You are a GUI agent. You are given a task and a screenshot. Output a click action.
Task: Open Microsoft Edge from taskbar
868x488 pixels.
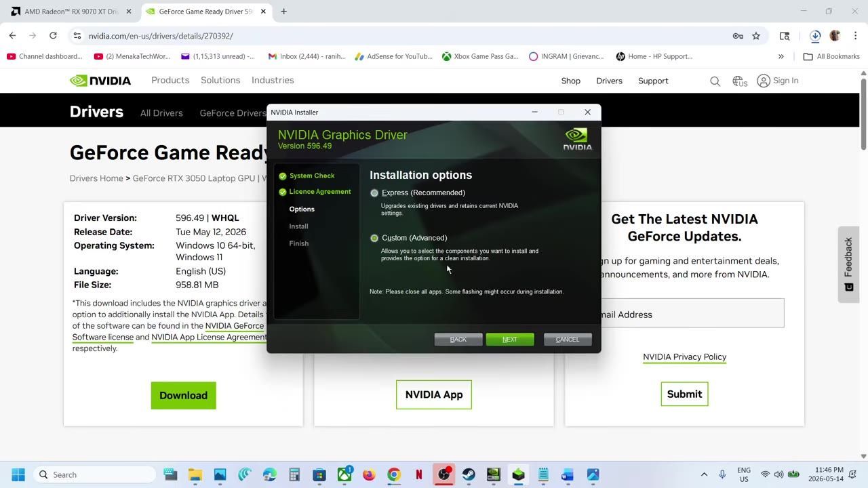(270, 474)
